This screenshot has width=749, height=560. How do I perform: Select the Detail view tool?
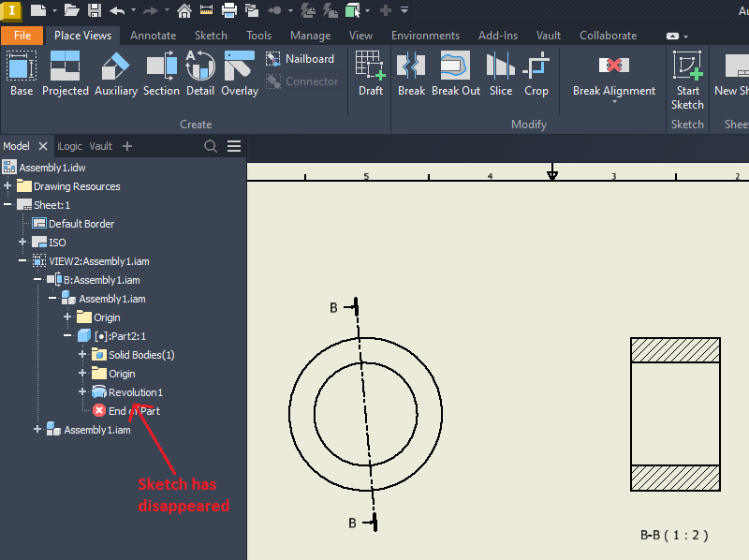click(x=200, y=74)
